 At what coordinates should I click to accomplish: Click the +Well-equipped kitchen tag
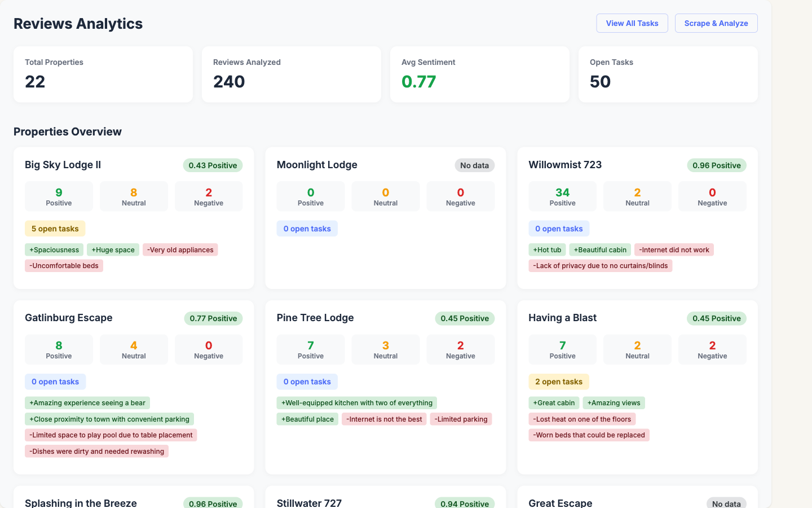pos(357,403)
